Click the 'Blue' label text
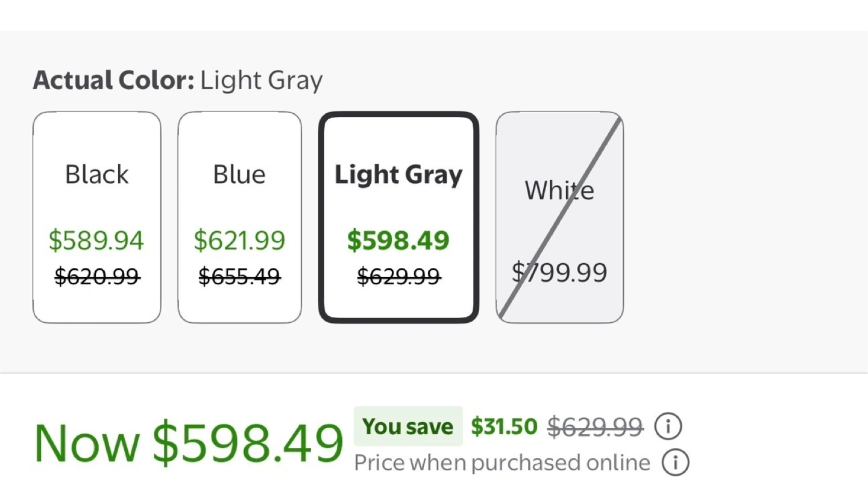868x483 pixels. pos(239,175)
